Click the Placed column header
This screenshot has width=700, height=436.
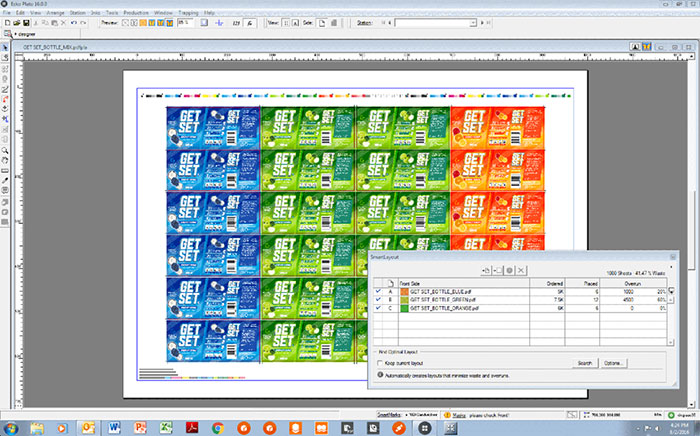tap(582, 283)
